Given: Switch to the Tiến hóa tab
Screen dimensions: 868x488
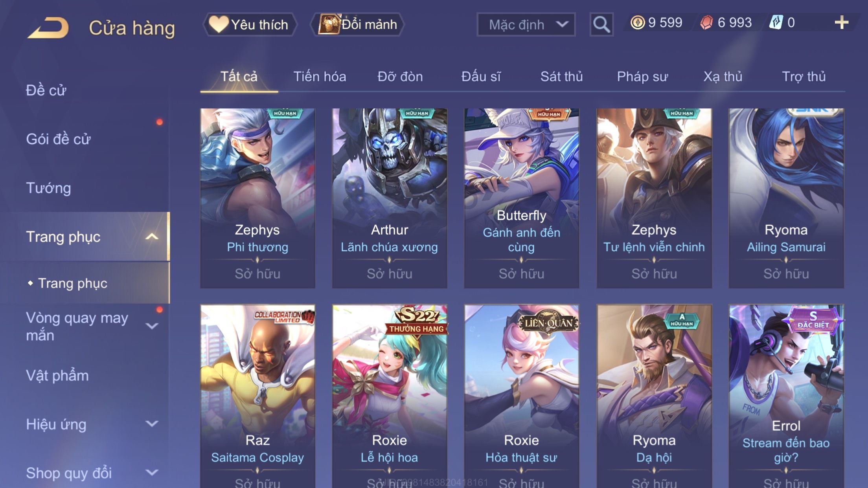Looking at the screenshot, I should [320, 77].
